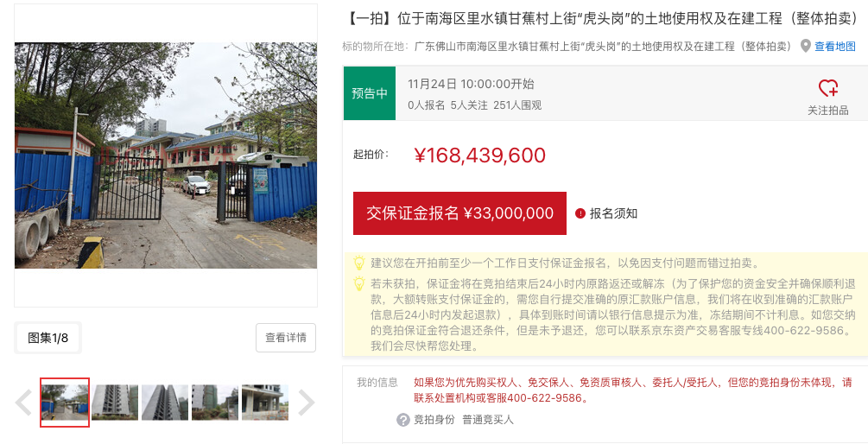Click the second lightbulb tip icon
The width and height of the screenshot is (868, 444).
point(359,284)
